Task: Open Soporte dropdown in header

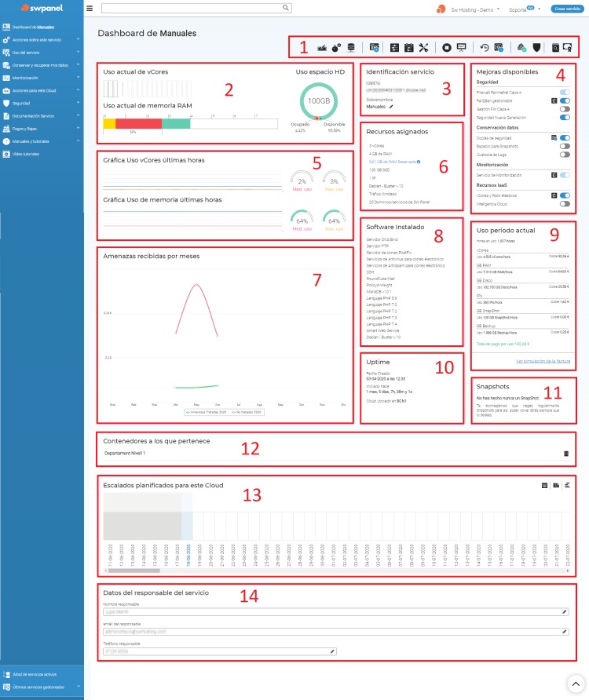Action: point(525,9)
